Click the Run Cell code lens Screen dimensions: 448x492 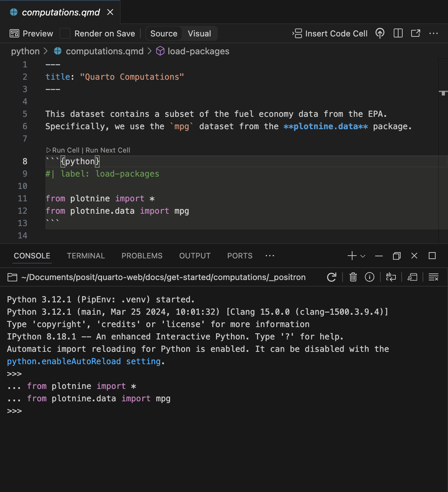click(63, 150)
